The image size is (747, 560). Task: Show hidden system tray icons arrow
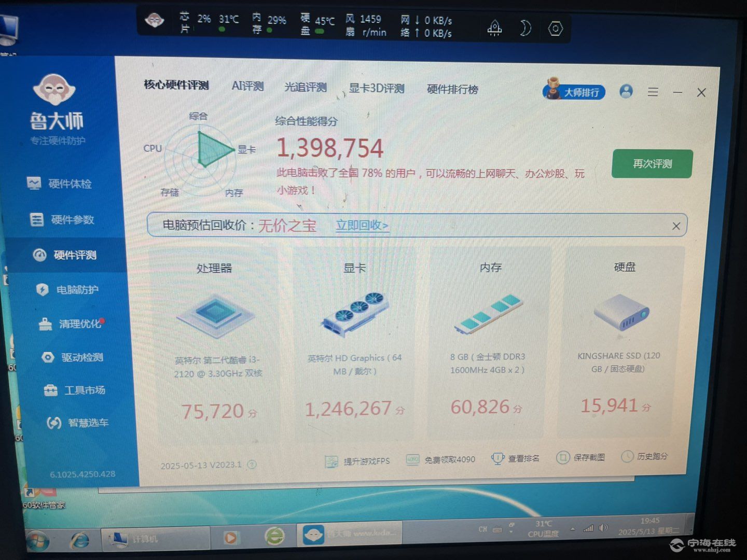573,529
